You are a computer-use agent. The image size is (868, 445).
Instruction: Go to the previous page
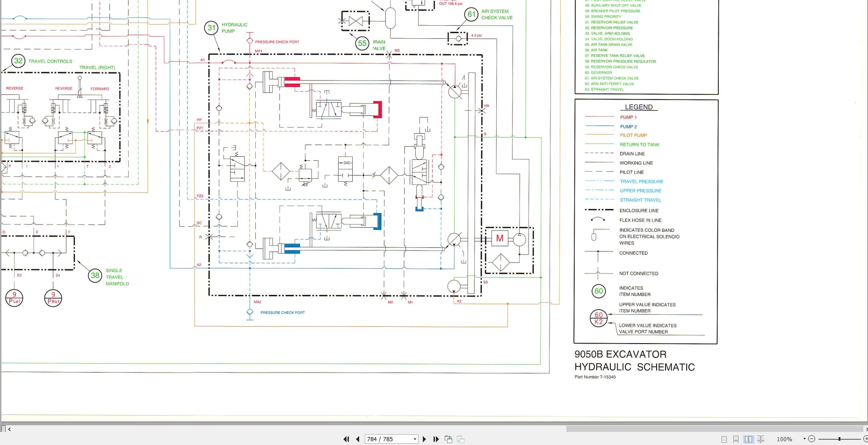358,439
